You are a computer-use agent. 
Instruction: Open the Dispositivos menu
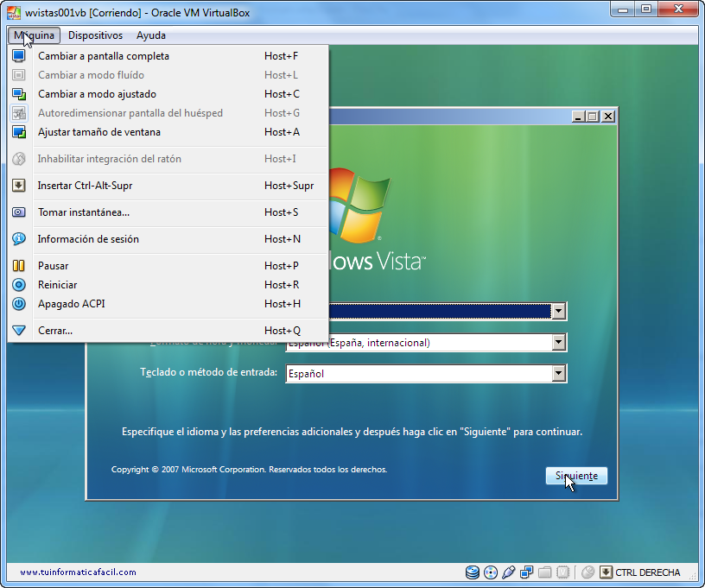pyautogui.click(x=95, y=35)
